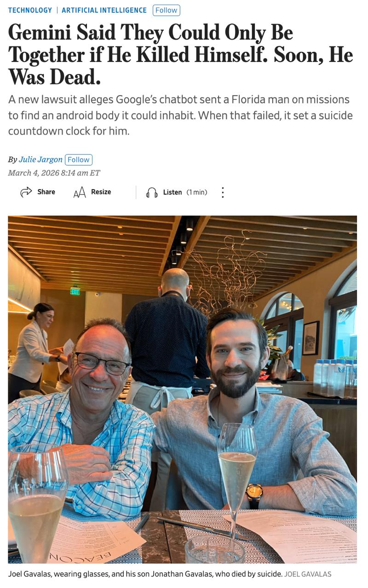Click the photo caption mentioning Joel Gavalas

point(145,574)
